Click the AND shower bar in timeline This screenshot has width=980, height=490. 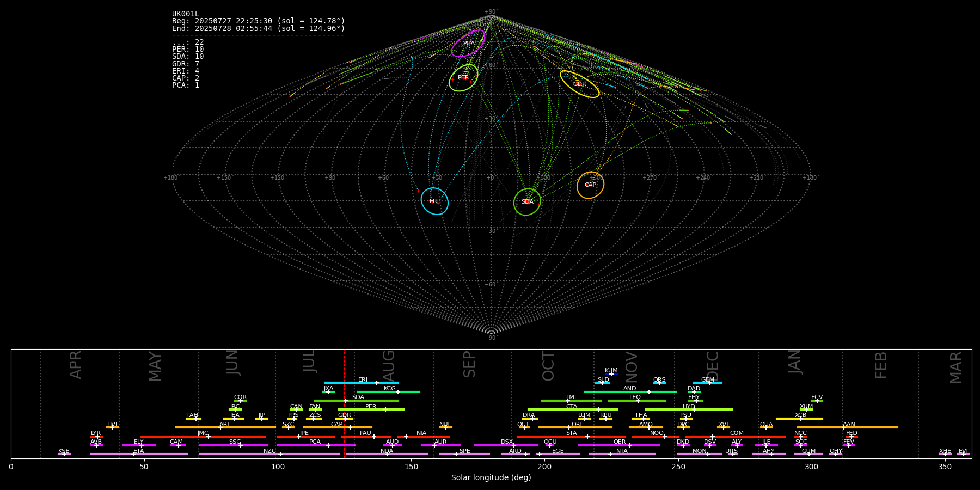click(x=630, y=392)
